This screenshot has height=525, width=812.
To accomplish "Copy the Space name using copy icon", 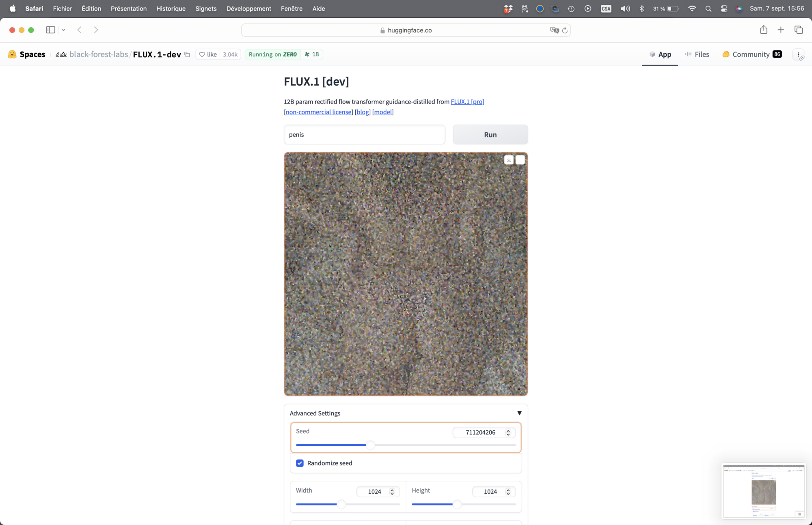I will pyautogui.click(x=187, y=54).
